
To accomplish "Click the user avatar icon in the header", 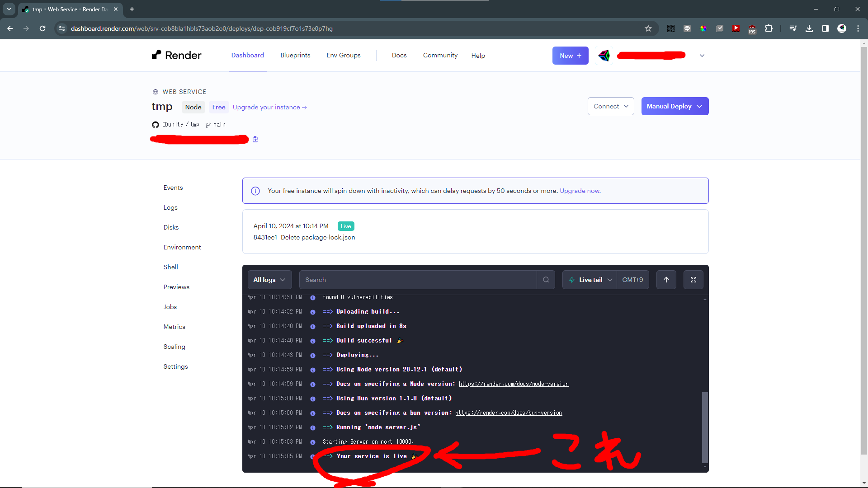I will pyautogui.click(x=604, y=56).
